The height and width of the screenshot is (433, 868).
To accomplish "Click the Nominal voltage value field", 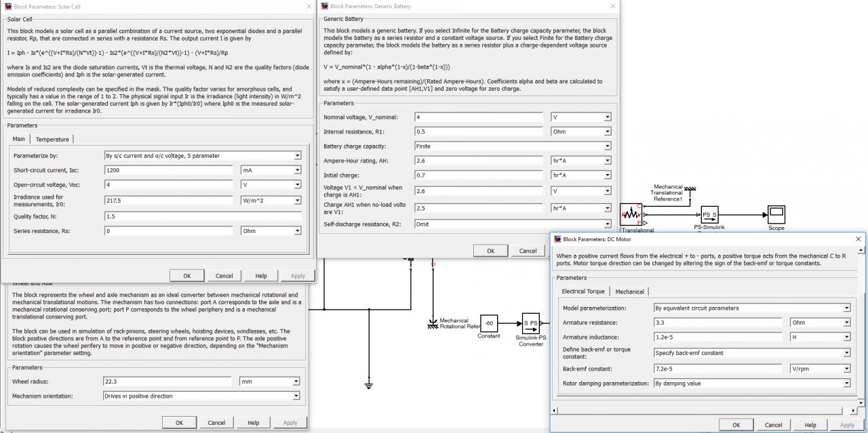I will point(479,117).
